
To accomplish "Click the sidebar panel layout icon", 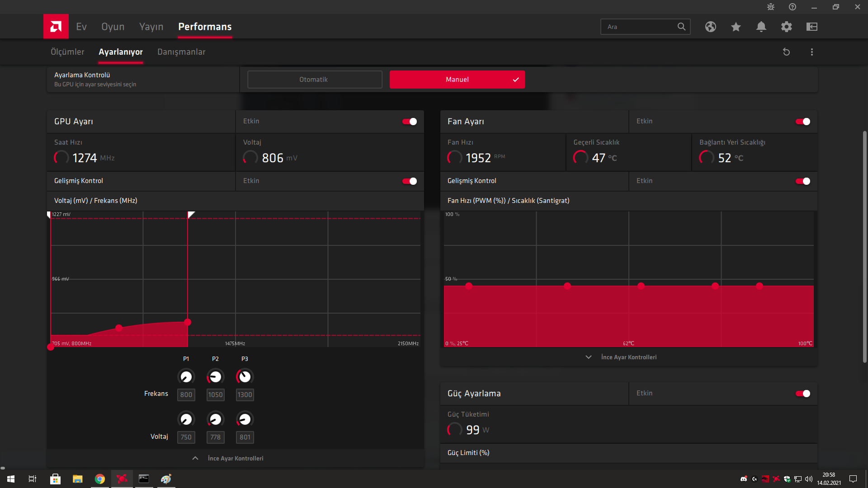I will pos(811,27).
